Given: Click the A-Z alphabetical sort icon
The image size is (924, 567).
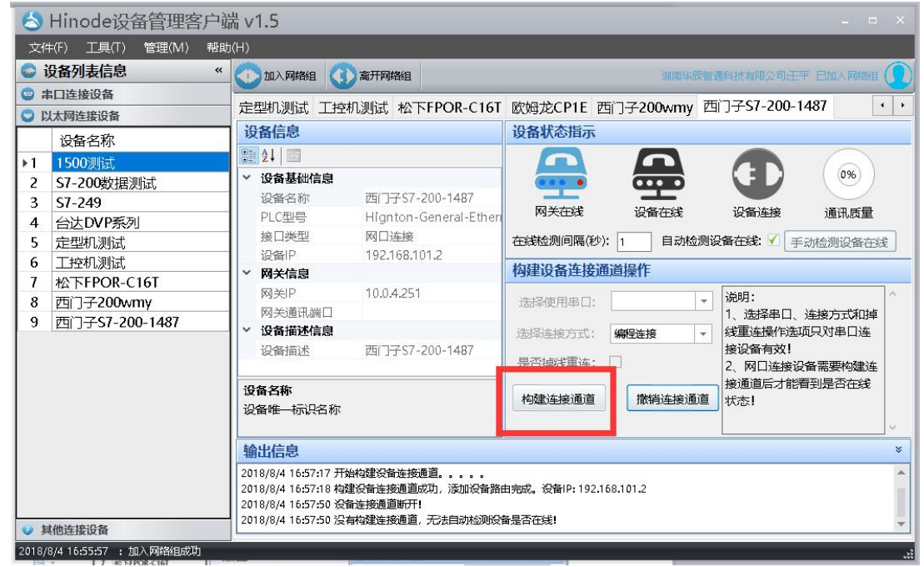Looking at the screenshot, I should point(267,156).
